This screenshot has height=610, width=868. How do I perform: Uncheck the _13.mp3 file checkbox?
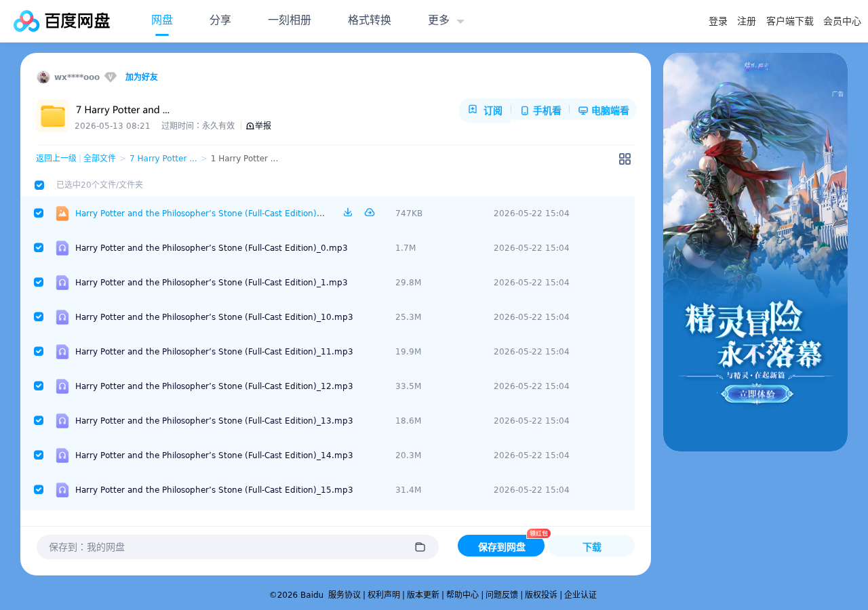[x=39, y=420]
